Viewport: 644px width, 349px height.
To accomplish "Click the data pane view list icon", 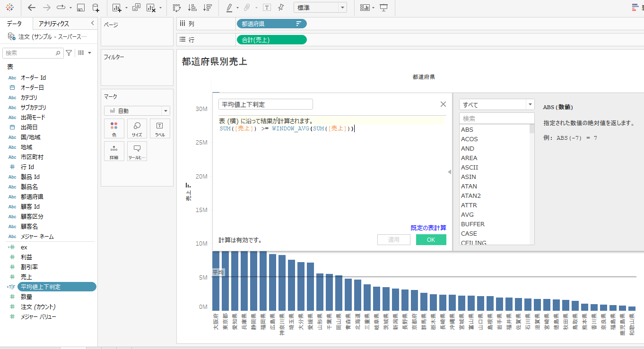I will coord(80,53).
